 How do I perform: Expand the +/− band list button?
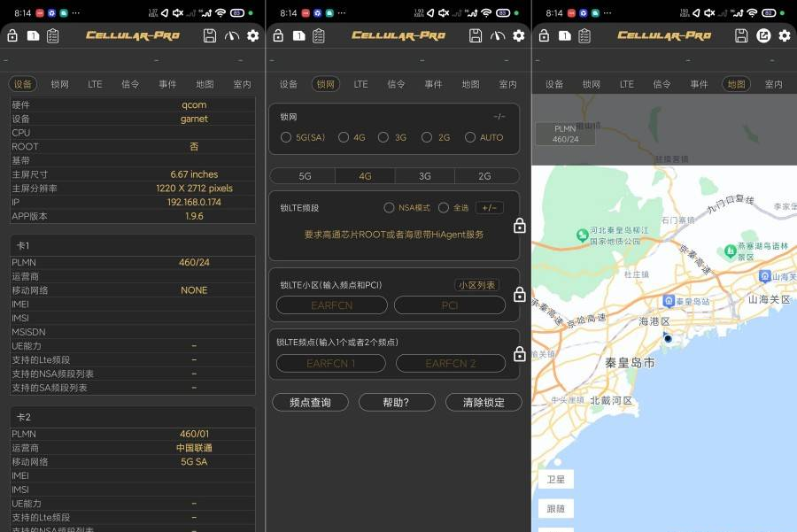pos(489,208)
